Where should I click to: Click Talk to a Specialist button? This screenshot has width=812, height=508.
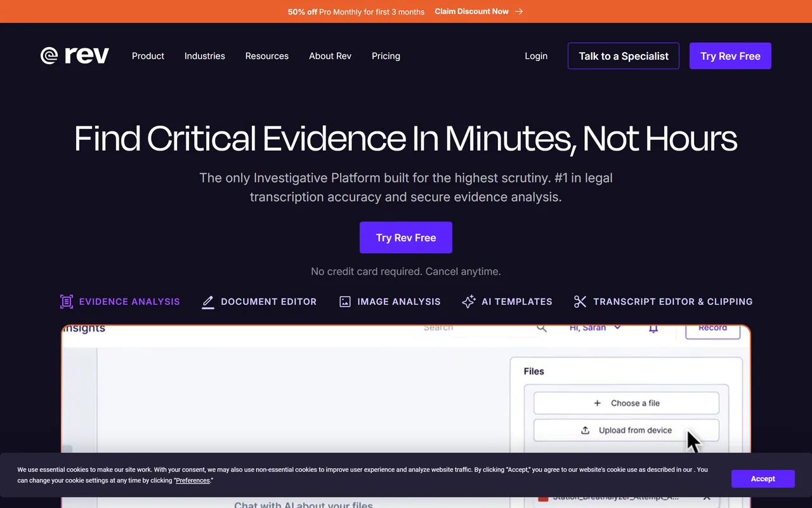[x=624, y=56]
